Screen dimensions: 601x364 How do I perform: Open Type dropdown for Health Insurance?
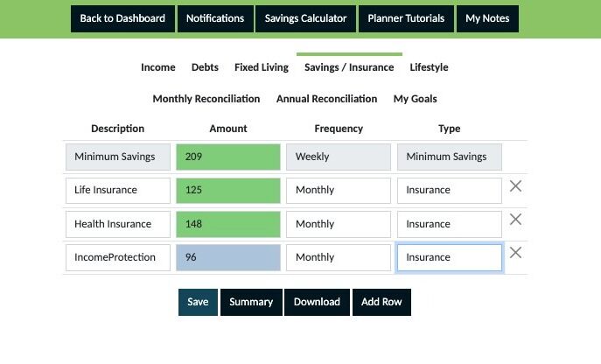pyautogui.click(x=449, y=224)
